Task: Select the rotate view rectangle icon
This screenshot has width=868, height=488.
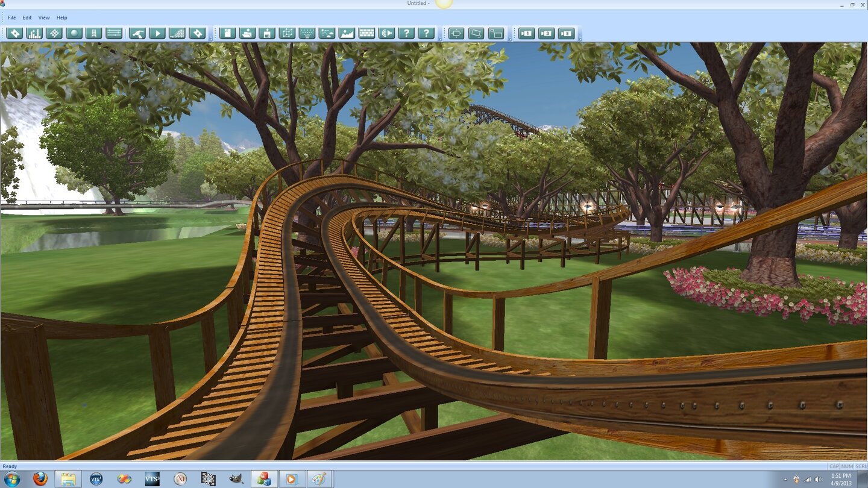Action: point(476,33)
